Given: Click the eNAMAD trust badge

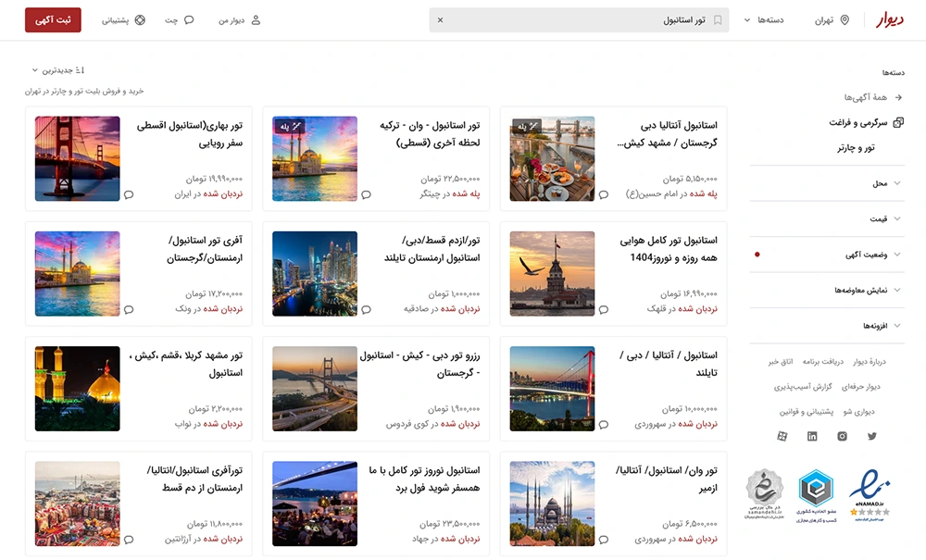Looking at the screenshot, I should point(870,495).
